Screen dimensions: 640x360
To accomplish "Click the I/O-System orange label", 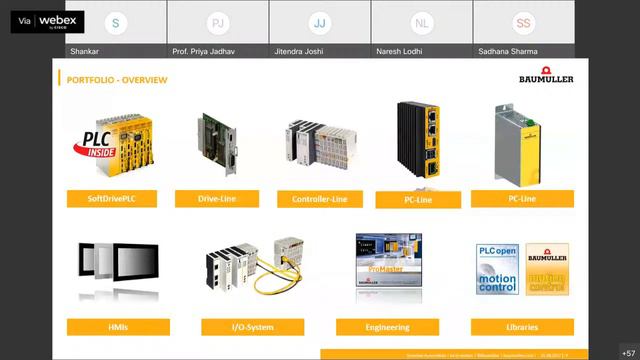I will point(253,327).
